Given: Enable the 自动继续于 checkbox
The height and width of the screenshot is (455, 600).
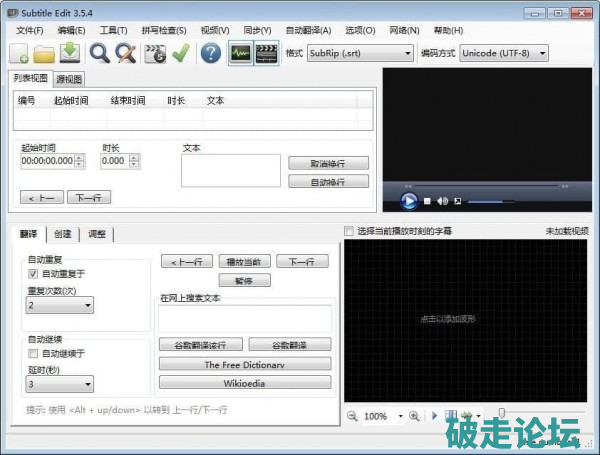Looking at the screenshot, I should click(x=33, y=353).
